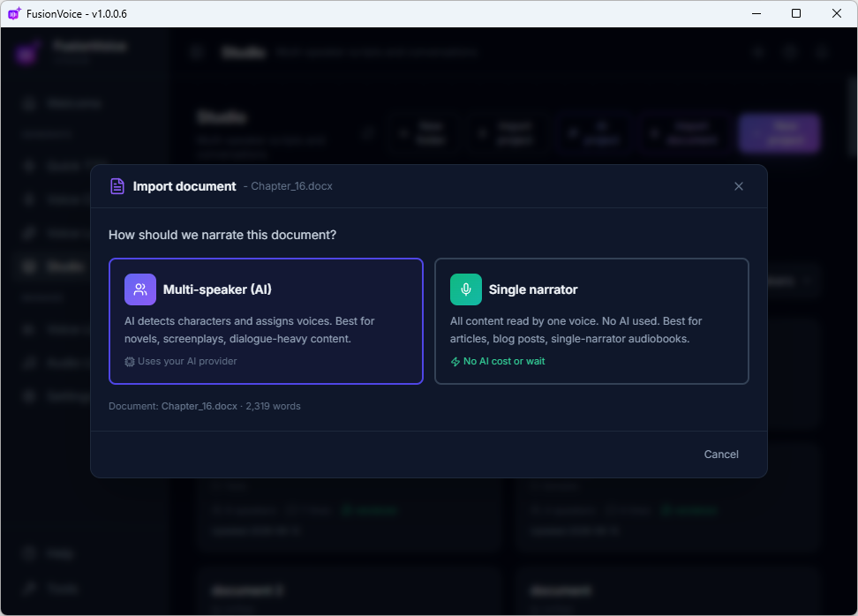Choose the Single narrator card
The height and width of the screenshot is (616, 858).
click(591, 321)
